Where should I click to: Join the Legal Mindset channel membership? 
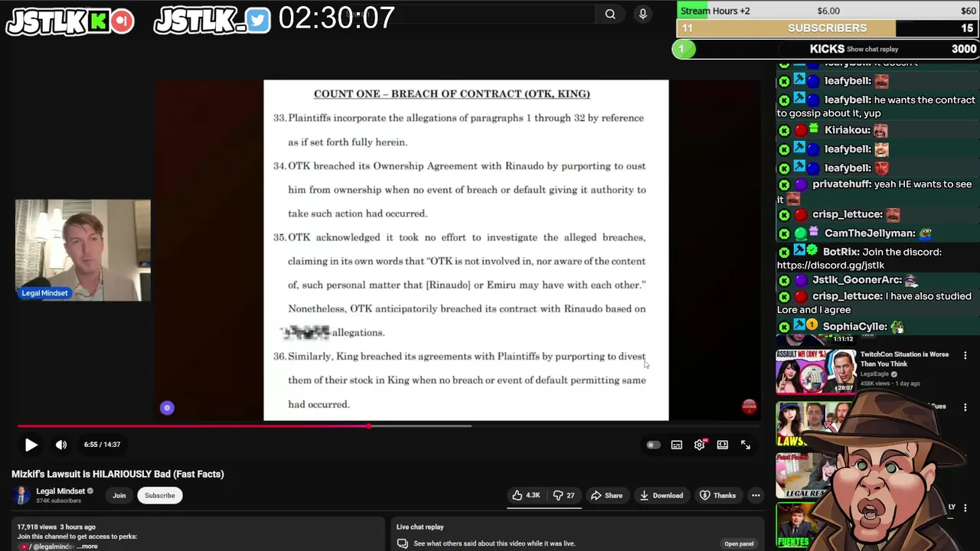click(119, 495)
